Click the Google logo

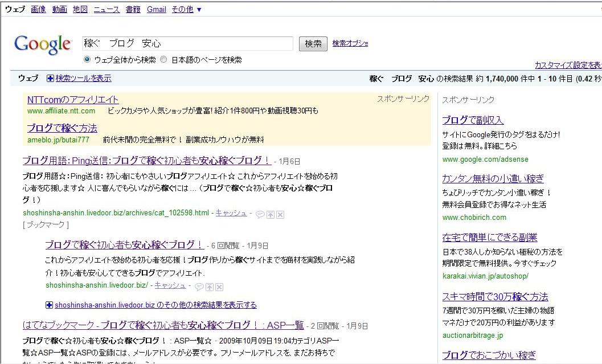[x=43, y=44]
